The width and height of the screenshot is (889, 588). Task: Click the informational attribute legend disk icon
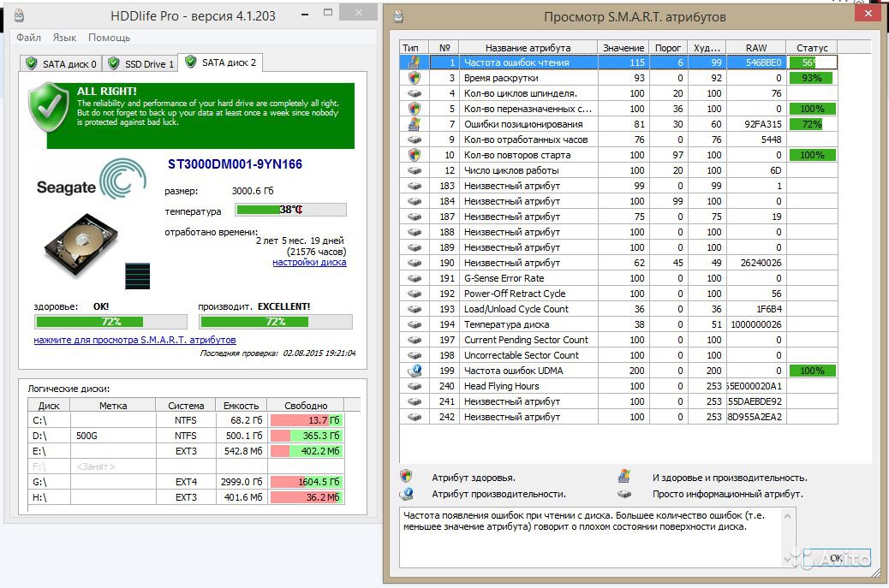(x=624, y=494)
